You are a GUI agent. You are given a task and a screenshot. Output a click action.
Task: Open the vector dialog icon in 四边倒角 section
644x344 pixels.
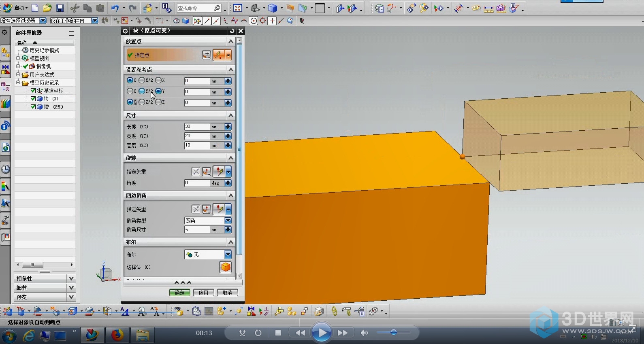pos(207,209)
